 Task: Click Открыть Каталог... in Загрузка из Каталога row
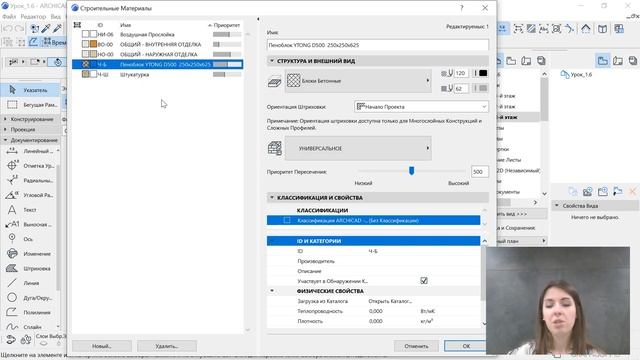pyautogui.click(x=390, y=301)
